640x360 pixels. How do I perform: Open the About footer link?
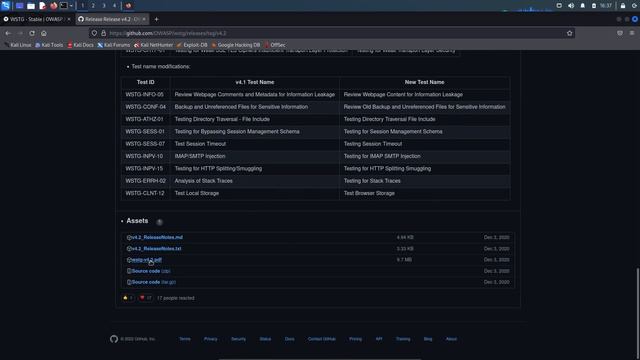(451, 339)
